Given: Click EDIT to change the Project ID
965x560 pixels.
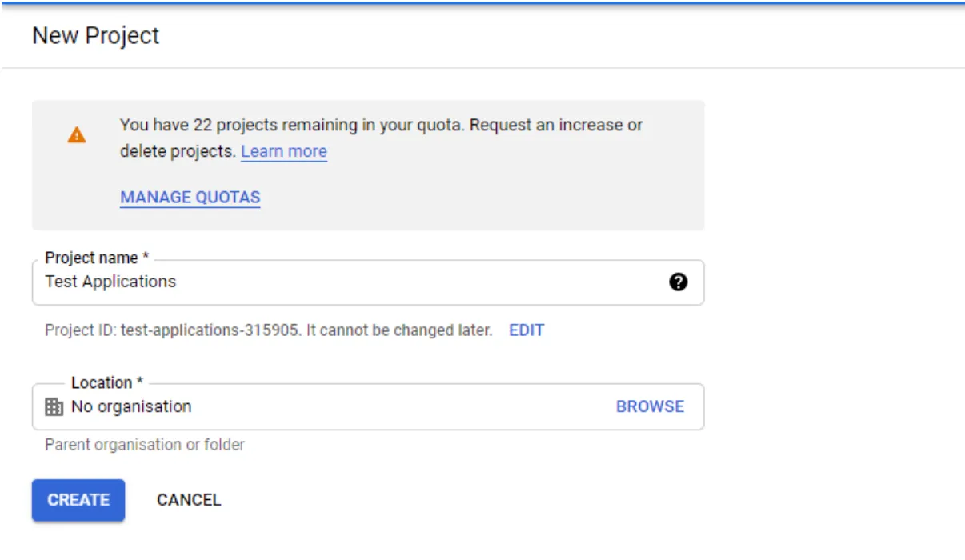Looking at the screenshot, I should 527,330.
